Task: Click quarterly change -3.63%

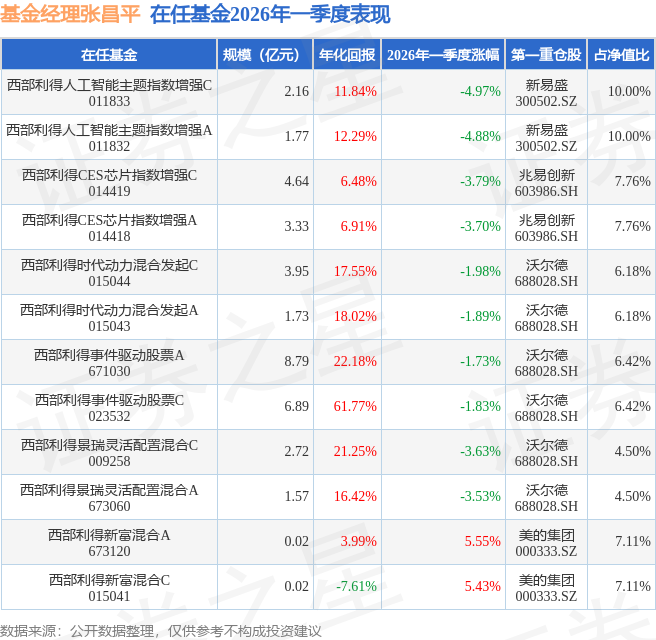Action: (x=480, y=451)
